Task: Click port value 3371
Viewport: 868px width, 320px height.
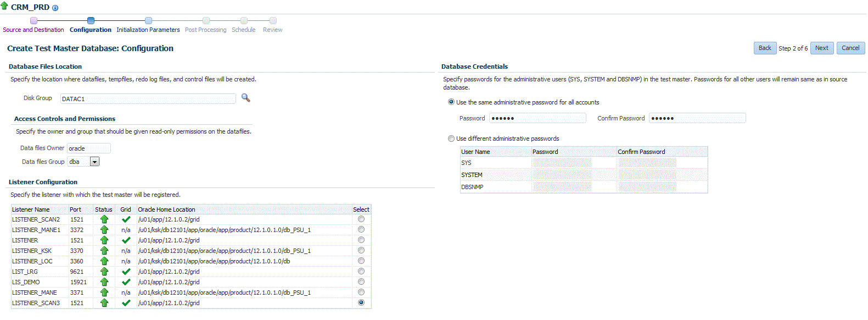Action: tap(77, 293)
